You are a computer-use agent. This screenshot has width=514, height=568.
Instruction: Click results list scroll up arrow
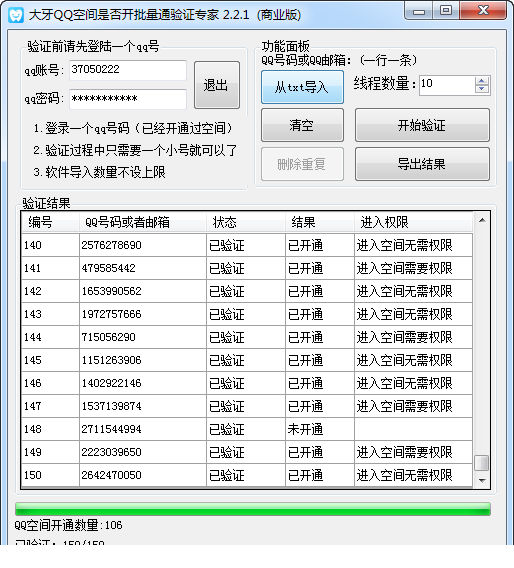pyautogui.click(x=482, y=220)
